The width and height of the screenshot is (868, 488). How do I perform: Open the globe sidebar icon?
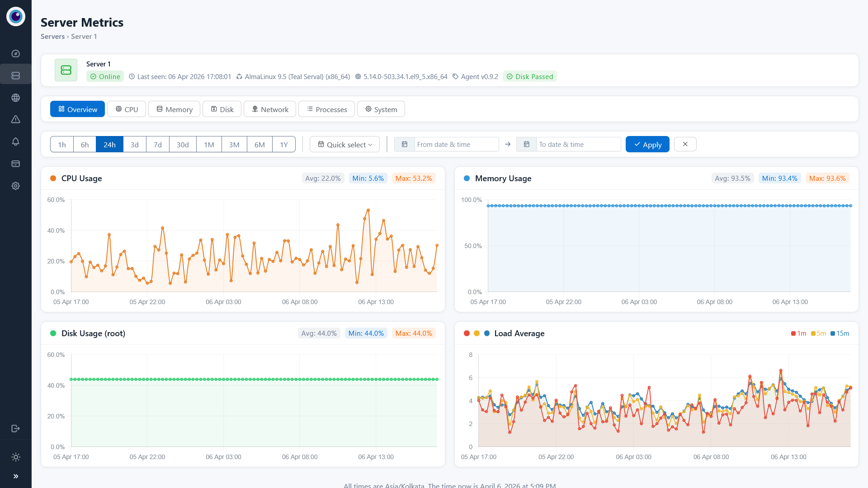16,98
